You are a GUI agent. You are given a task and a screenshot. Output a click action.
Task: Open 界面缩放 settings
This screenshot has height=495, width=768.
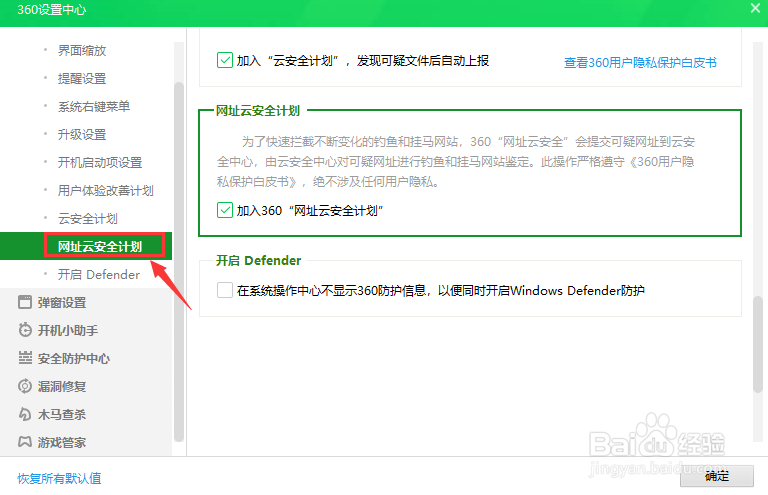tap(82, 50)
